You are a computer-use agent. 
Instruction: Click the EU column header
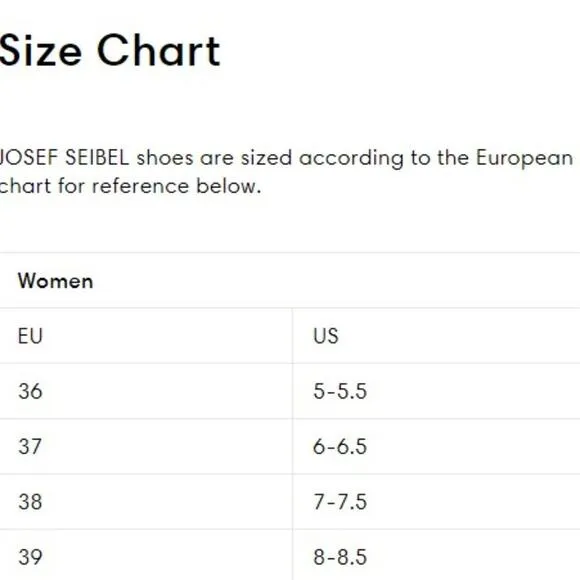(x=30, y=336)
